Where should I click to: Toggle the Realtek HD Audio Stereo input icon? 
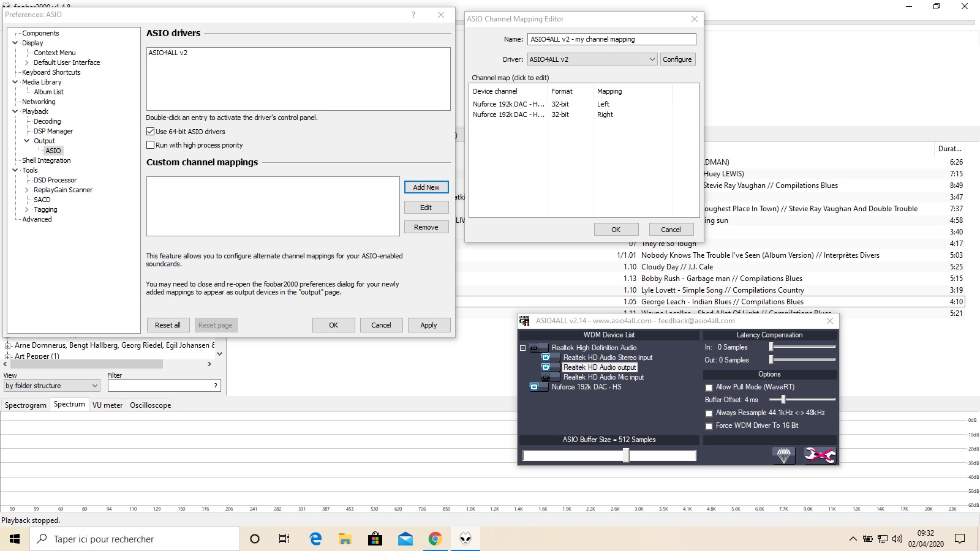[x=546, y=358]
